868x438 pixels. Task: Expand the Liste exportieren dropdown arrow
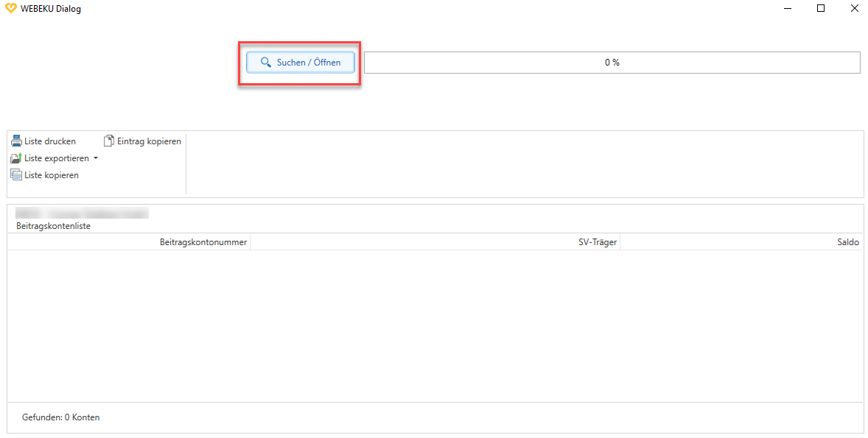pyautogui.click(x=96, y=158)
